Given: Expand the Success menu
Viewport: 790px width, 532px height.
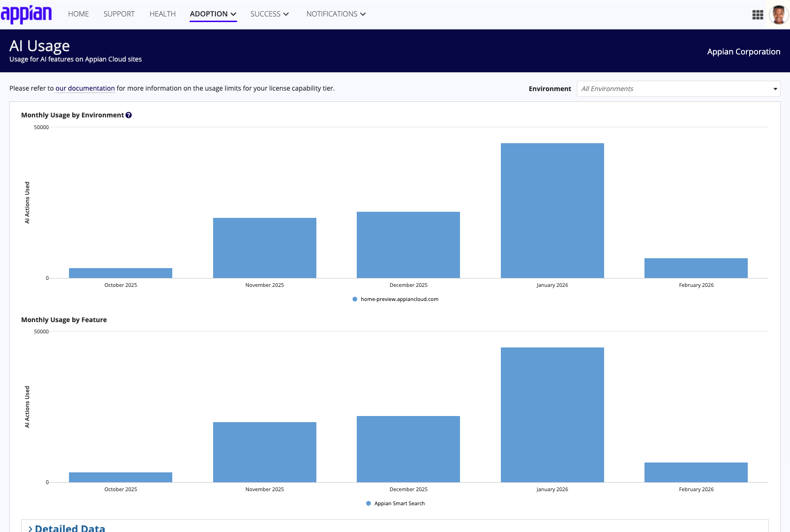Looking at the screenshot, I should click(269, 14).
